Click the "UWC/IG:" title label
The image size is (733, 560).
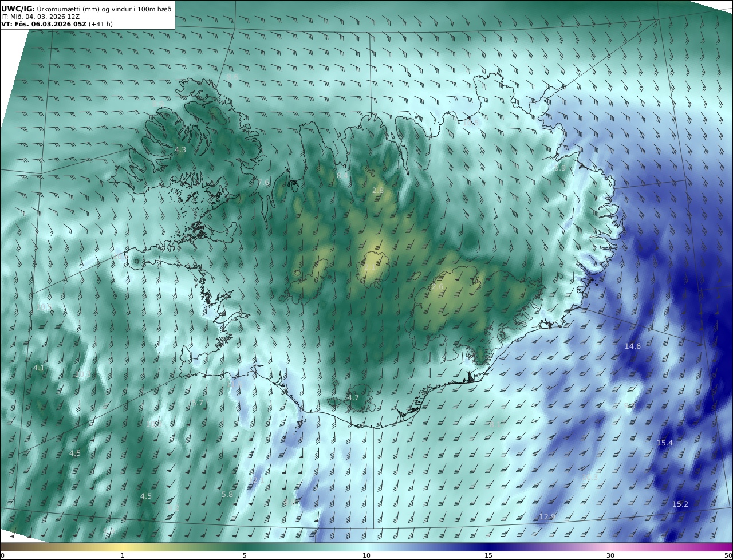click(18, 9)
